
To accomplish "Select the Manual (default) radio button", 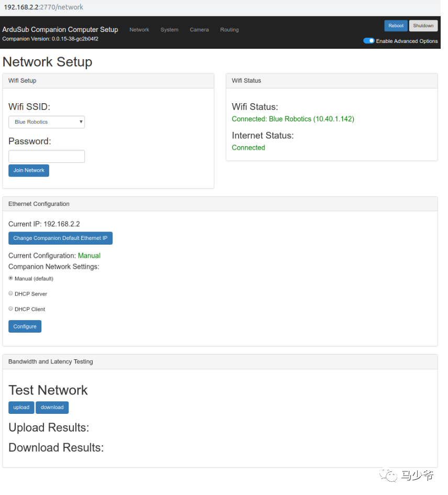I will 11,278.
